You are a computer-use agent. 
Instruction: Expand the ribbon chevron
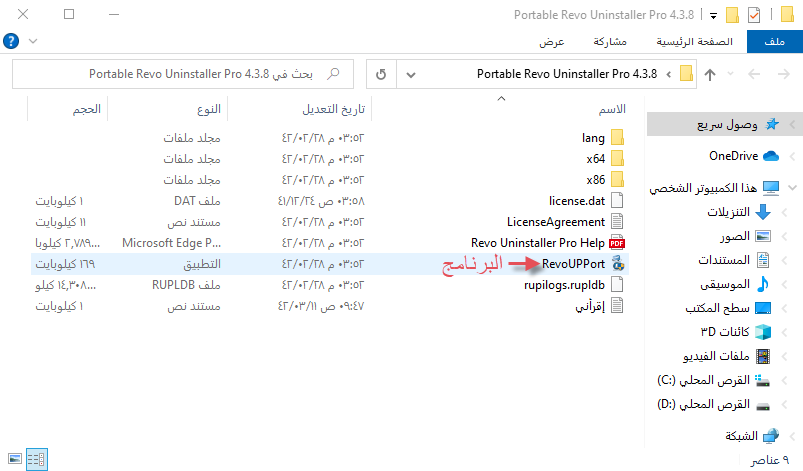click(33, 41)
